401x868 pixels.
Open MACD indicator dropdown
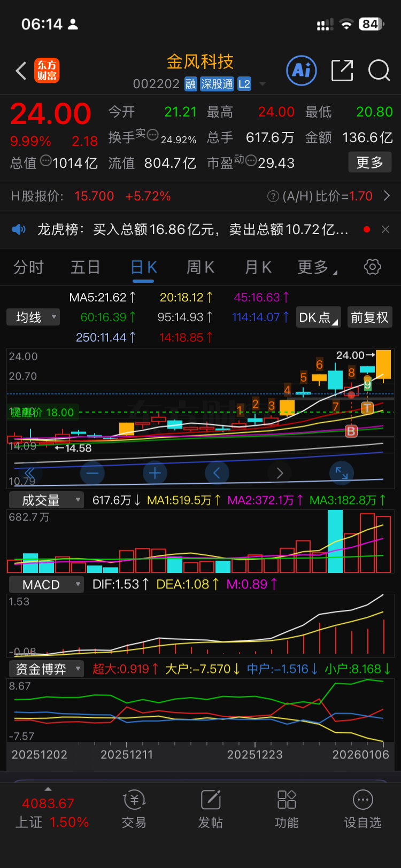pyautogui.click(x=46, y=584)
